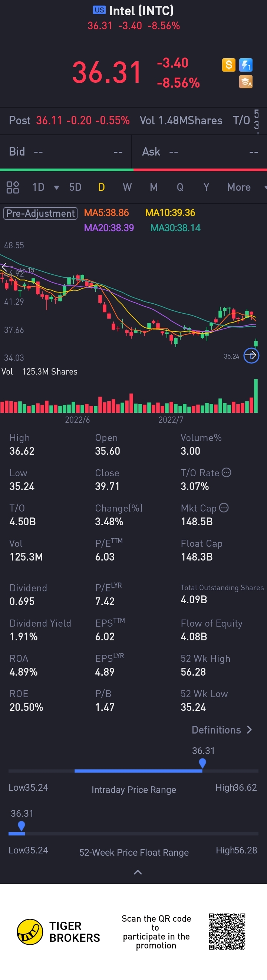
Task: Collapse details with the up chevron
Action: tap(138, 872)
